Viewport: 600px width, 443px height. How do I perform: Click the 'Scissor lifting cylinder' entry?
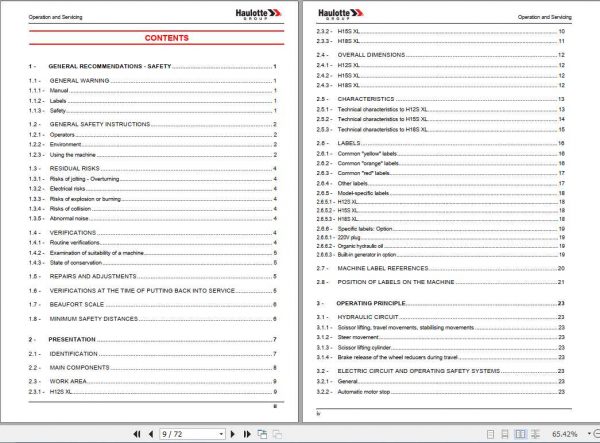[364, 348]
